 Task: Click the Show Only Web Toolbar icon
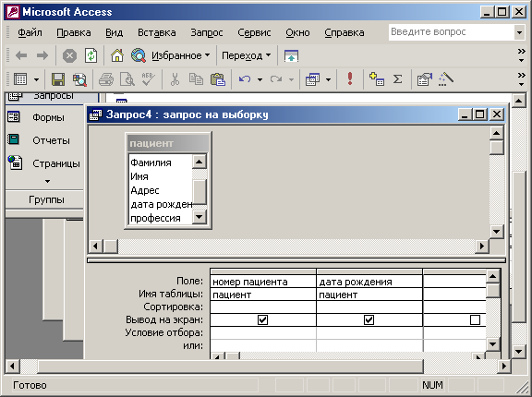291,55
